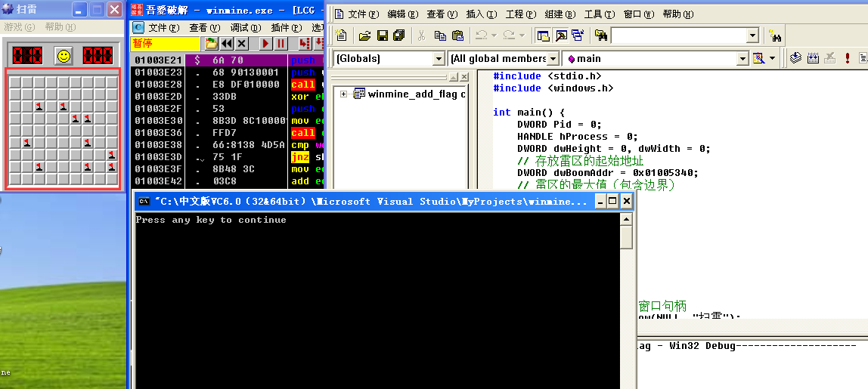Click the Search help binoculars icon
The height and width of the screenshot is (389, 868).
tap(776, 36)
